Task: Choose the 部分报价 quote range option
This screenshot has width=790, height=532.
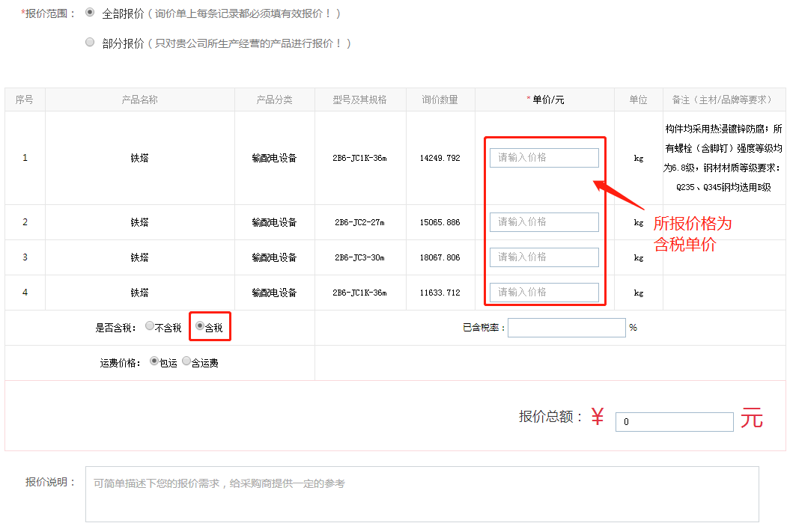Action: (x=91, y=43)
